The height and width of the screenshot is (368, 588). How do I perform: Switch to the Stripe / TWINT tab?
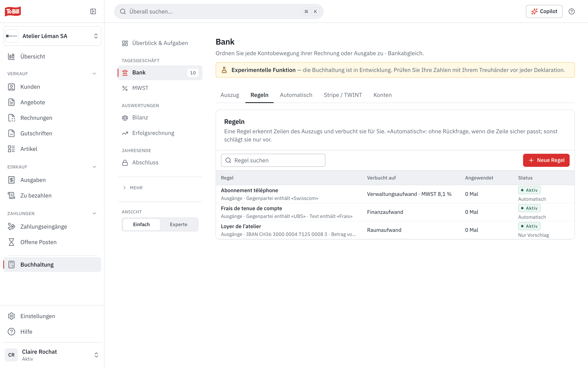point(343,95)
